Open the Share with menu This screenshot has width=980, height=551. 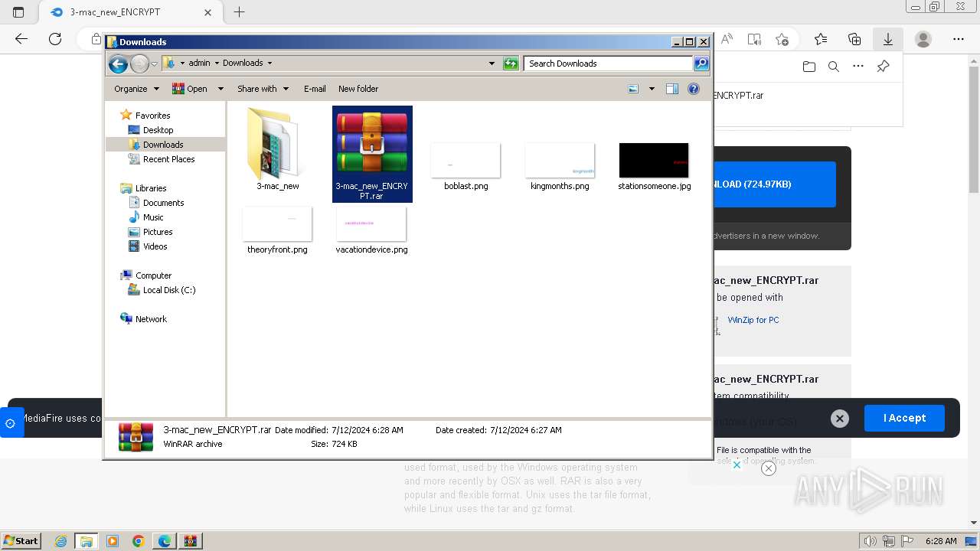(263, 89)
